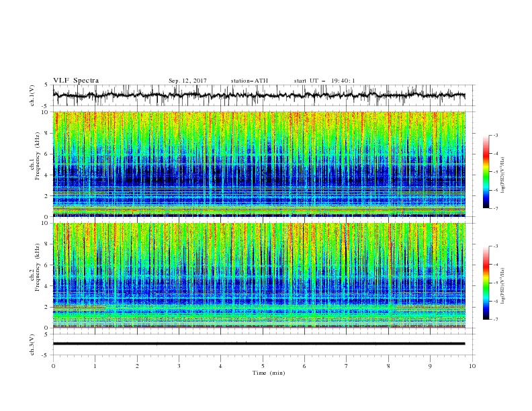Click the ch.1 PSD color scale bar

(486, 172)
